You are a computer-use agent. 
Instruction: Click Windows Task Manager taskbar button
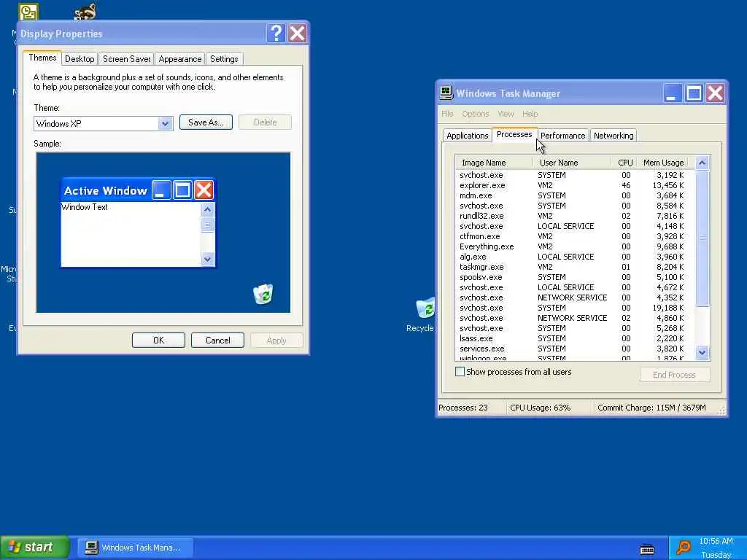(x=136, y=548)
